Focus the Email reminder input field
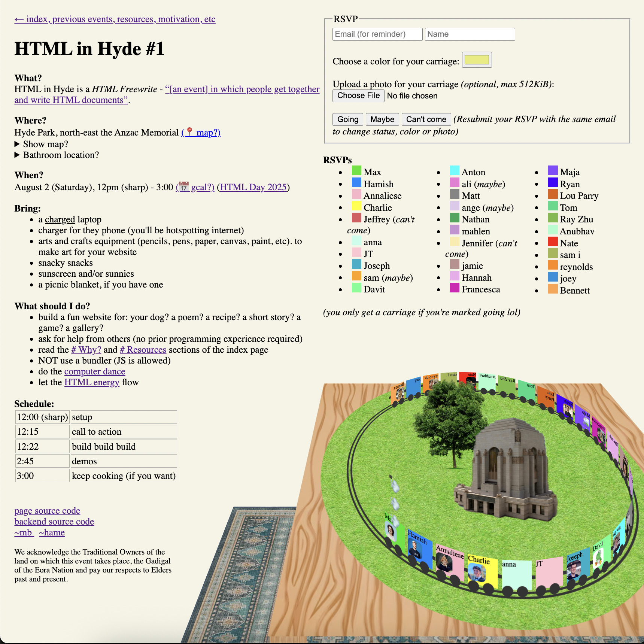This screenshot has height=644, width=644. (x=377, y=34)
